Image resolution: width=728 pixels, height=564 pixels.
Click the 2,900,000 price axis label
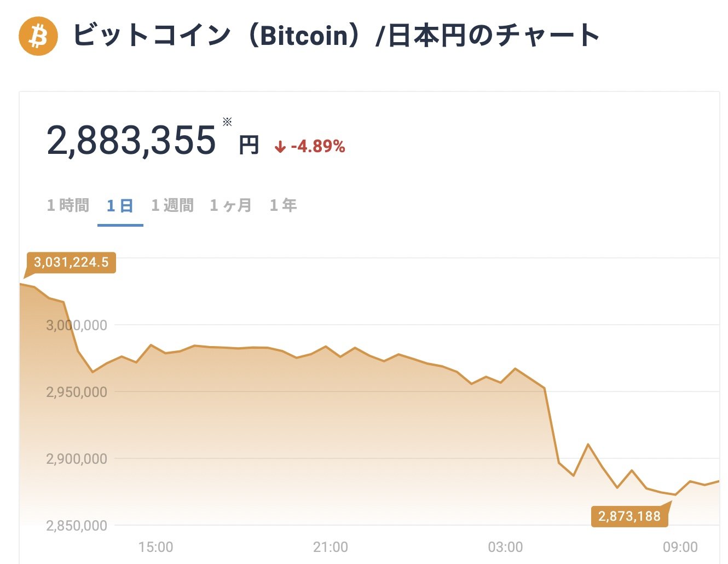(x=77, y=459)
